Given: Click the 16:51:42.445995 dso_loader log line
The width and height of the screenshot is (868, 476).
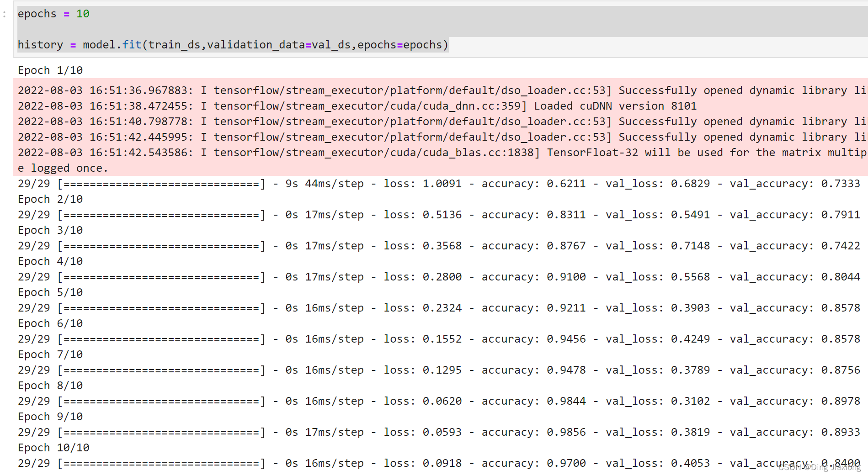Looking at the screenshot, I should [442, 137].
